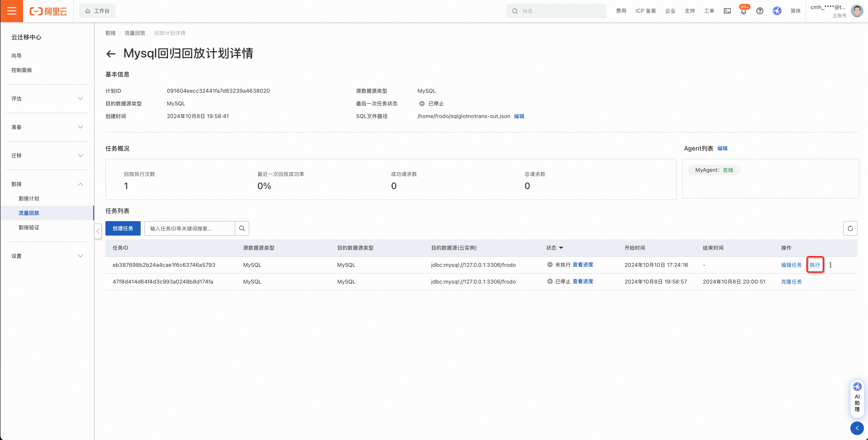868x440 pixels.
Task: Open the hamburger main menu
Action: tap(12, 11)
